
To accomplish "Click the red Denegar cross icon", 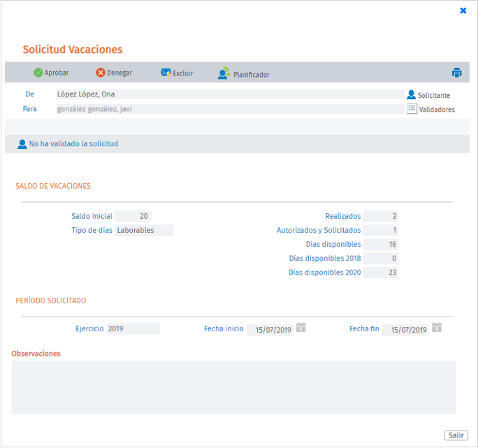I will [x=101, y=73].
